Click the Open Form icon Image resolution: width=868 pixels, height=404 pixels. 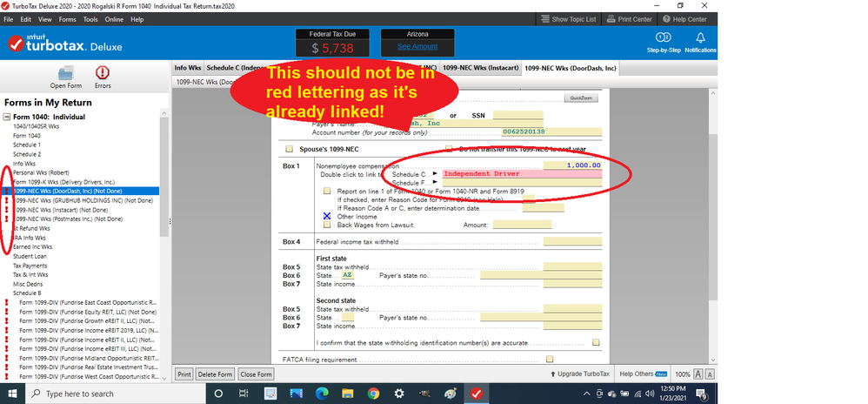65,76
